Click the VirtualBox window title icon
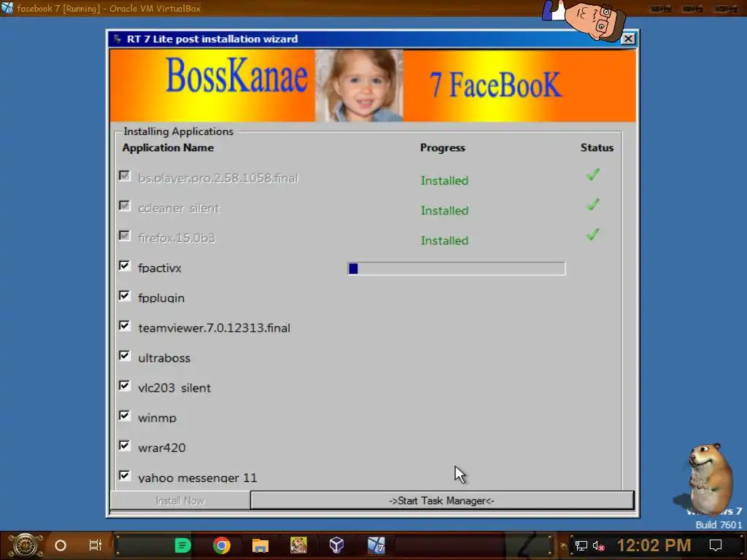747x560 pixels. point(7,7)
